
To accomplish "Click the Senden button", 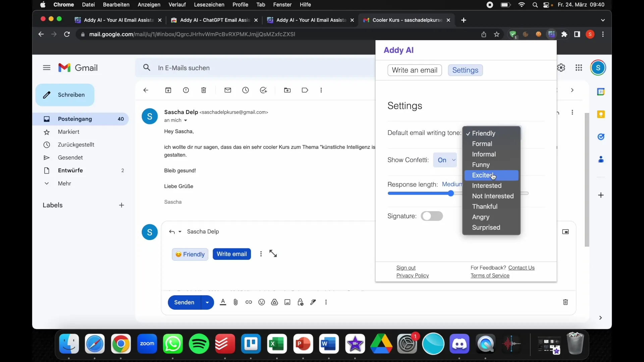I will click(184, 302).
